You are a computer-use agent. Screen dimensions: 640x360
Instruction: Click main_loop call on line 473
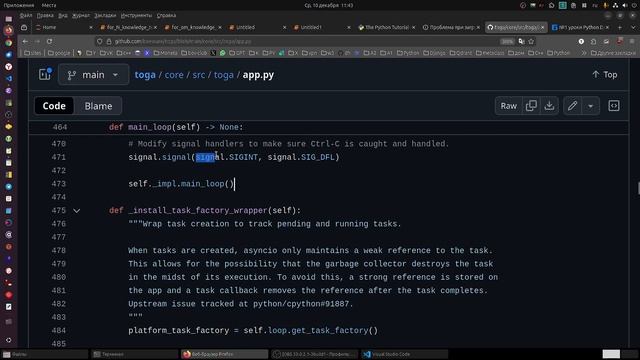point(202,184)
